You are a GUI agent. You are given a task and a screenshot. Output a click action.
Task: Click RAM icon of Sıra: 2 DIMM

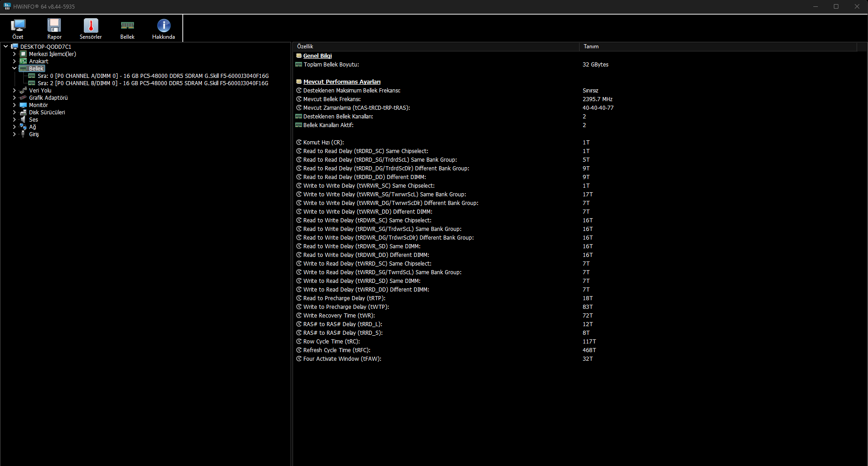tap(32, 83)
